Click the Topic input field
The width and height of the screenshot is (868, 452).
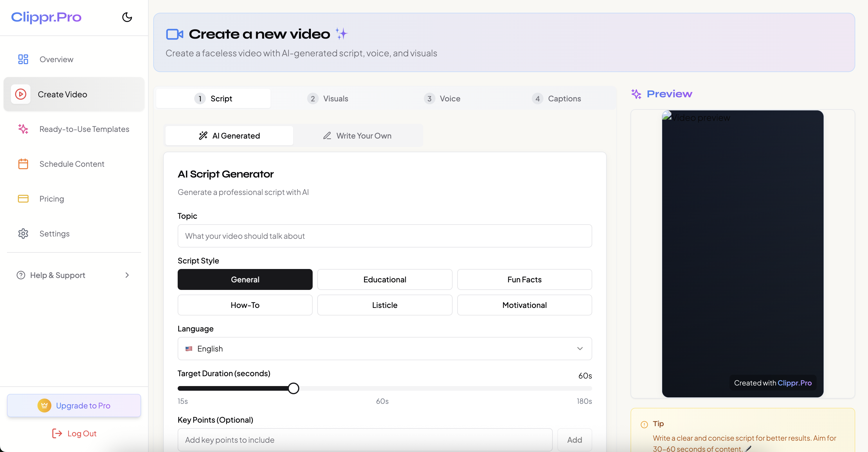point(384,236)
